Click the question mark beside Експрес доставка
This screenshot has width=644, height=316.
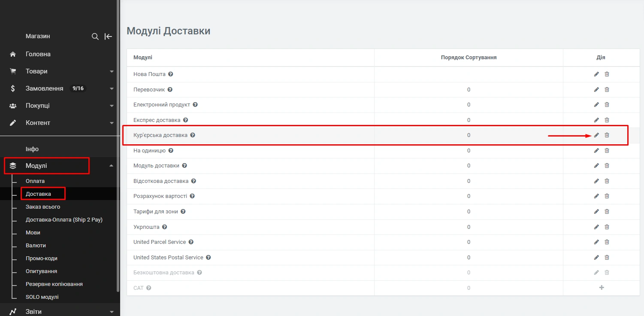(185, 120)
